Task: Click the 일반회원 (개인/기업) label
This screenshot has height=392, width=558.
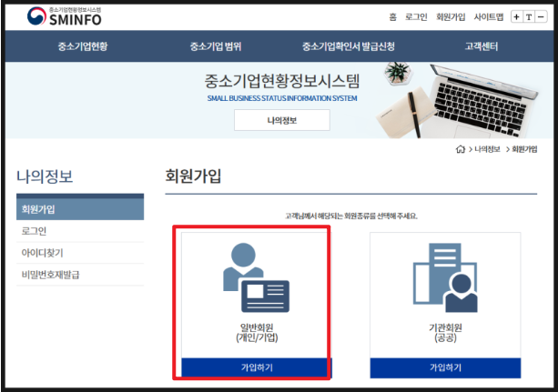Action: [x=257, y=332]
